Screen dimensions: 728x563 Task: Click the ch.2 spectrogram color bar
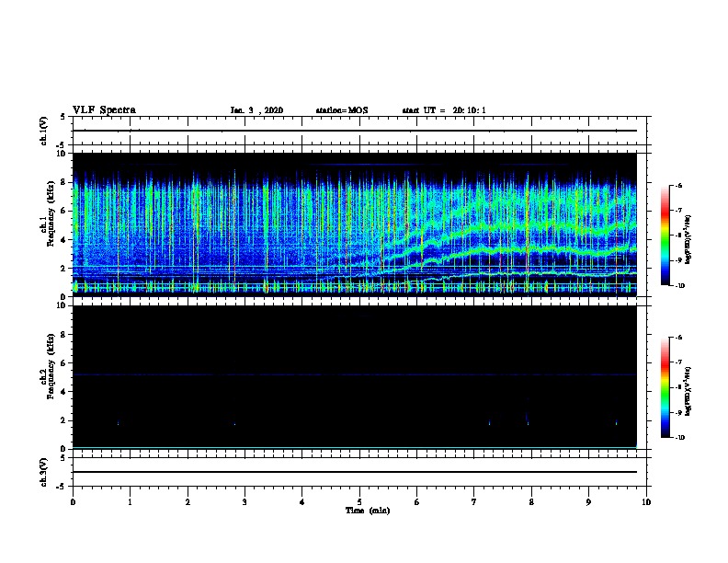point(665,387)
